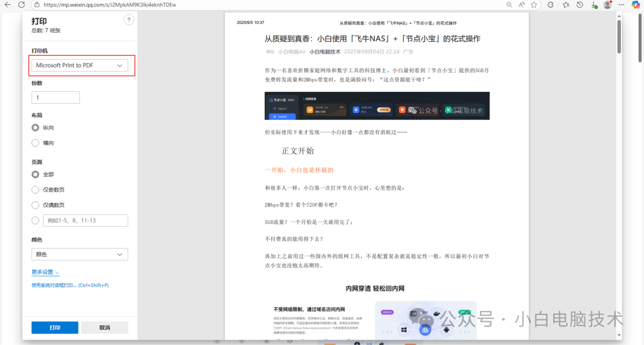Select 仅奇数页 pages option
Viewport: 644px width, 345px height.
pyautogui.click(x=35, y=190)
